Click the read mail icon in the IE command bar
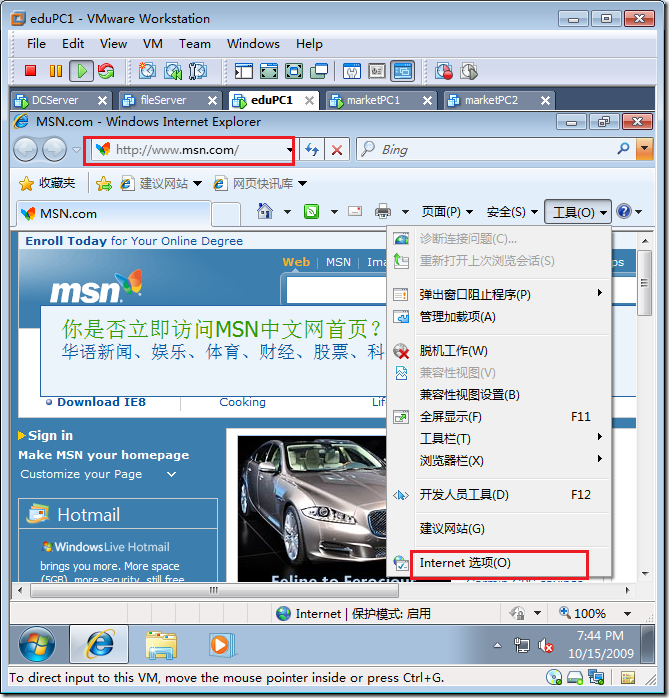The height and width of the screenshot is (698, 669). pyautogui.click(x=355, y=211)
